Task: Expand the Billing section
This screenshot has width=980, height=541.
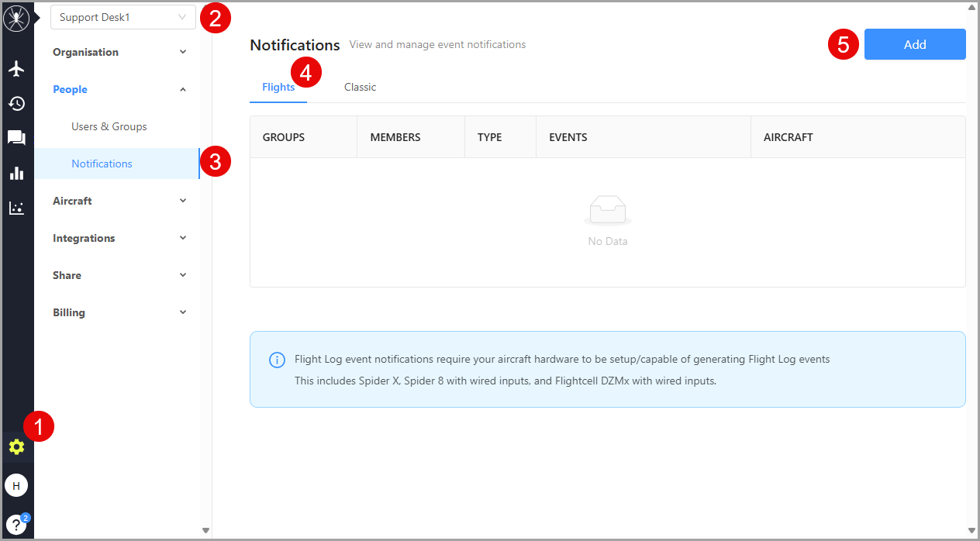Action: click(119, 312)
